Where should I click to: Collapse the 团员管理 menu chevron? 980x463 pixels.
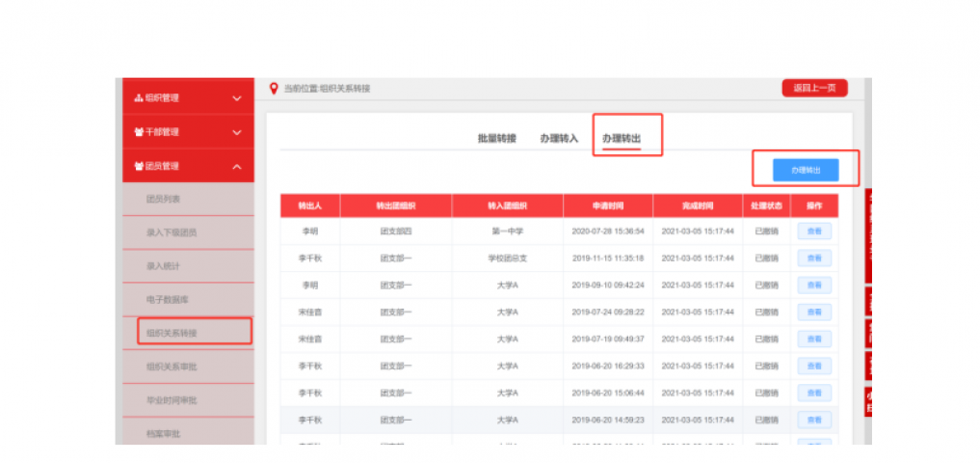click(x=237, y=166)
